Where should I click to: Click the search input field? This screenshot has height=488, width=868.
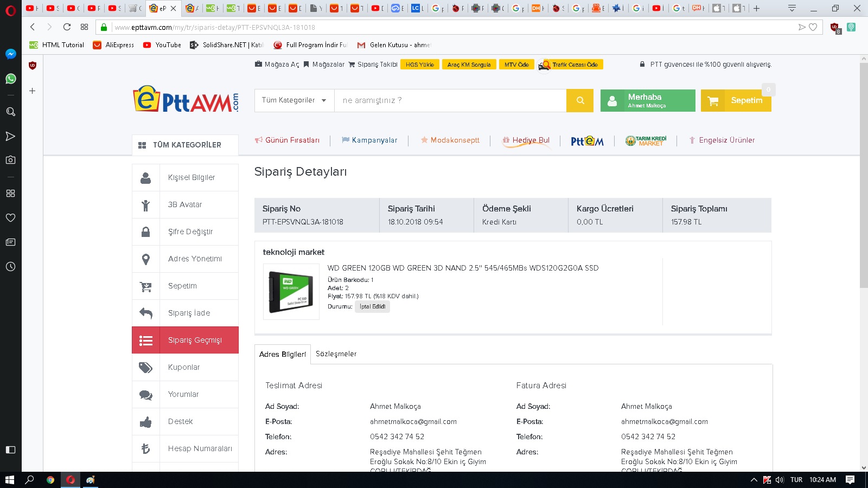pyautogui.click(x=450, y=100)
